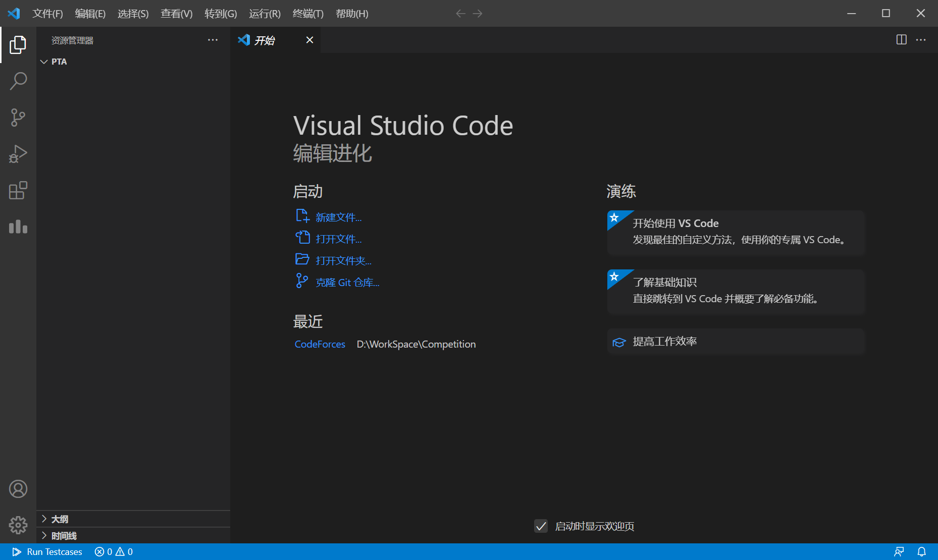Open the 编辑(E) menu
Image resolution: width=938 pixels, height=560 pixels.
coord(90,14)
